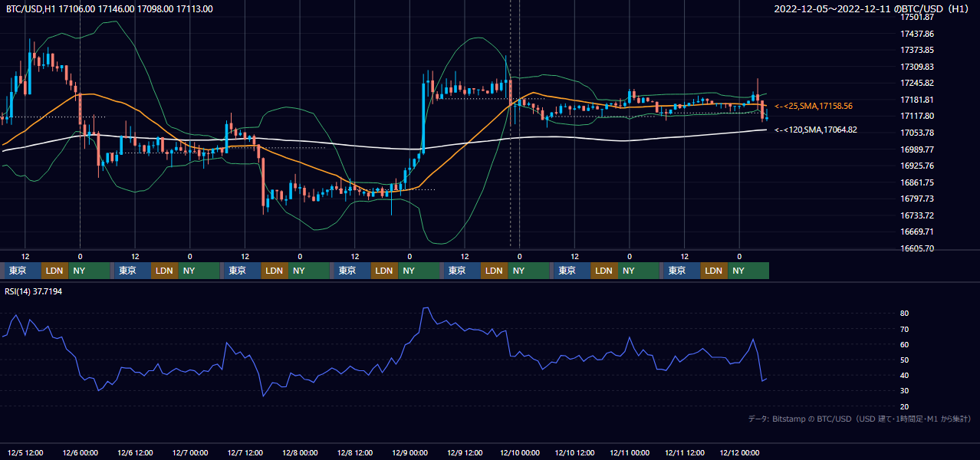Click the RSI scale value 20
This screenshot has height=460, width=980.
pyautogui.click(x=905, y=406)
